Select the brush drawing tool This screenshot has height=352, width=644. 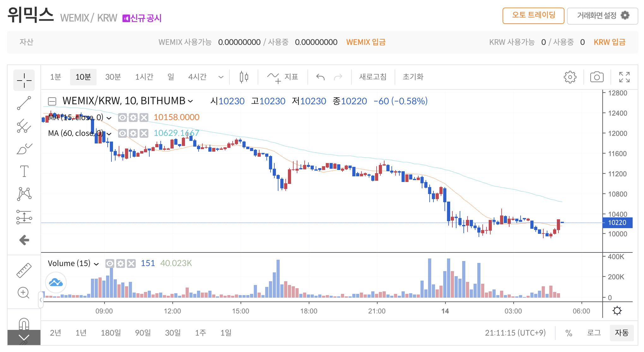pyautogui.click(x=24, y=149)
